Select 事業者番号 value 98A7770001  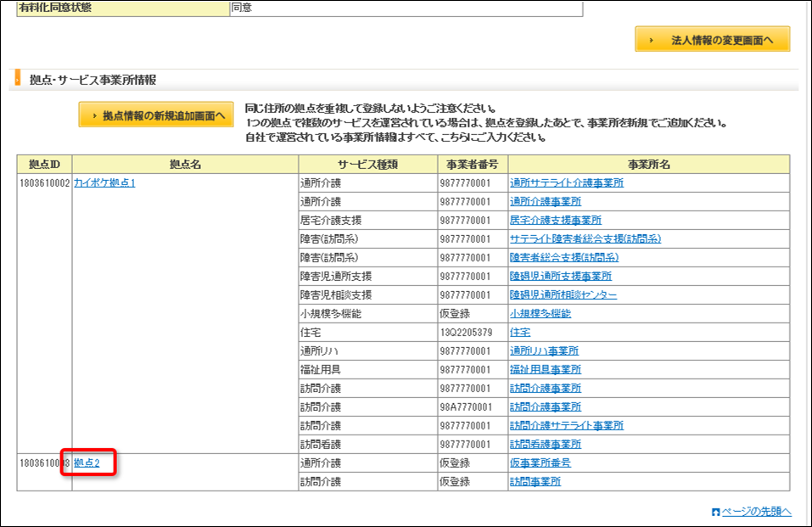(x=466, y=406)
